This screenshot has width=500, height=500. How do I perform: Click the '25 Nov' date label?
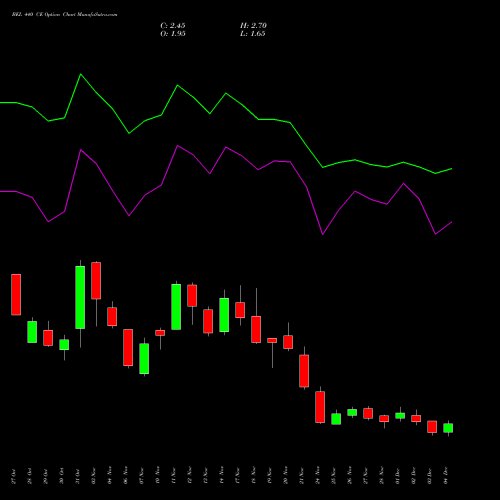334,475
